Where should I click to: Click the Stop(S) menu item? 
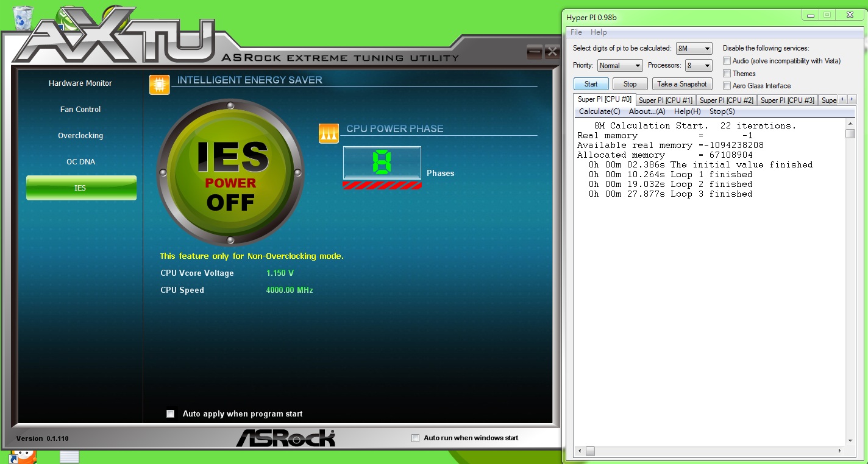[x=722, y=111]
